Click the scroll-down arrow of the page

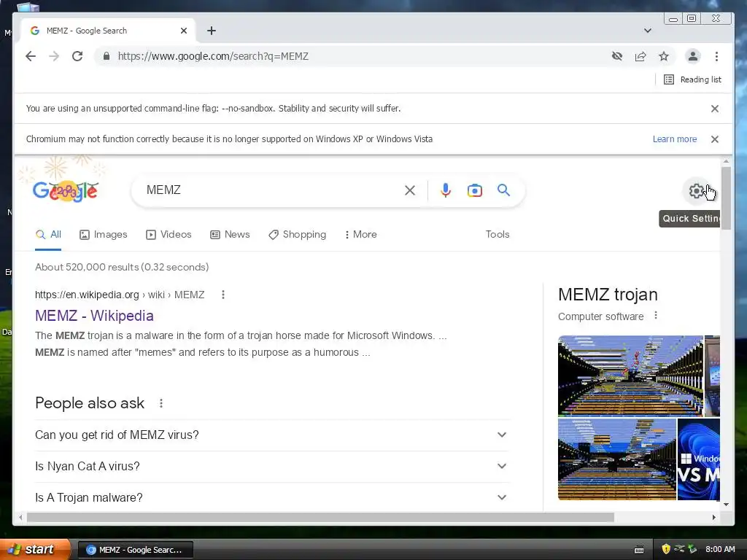726,505
